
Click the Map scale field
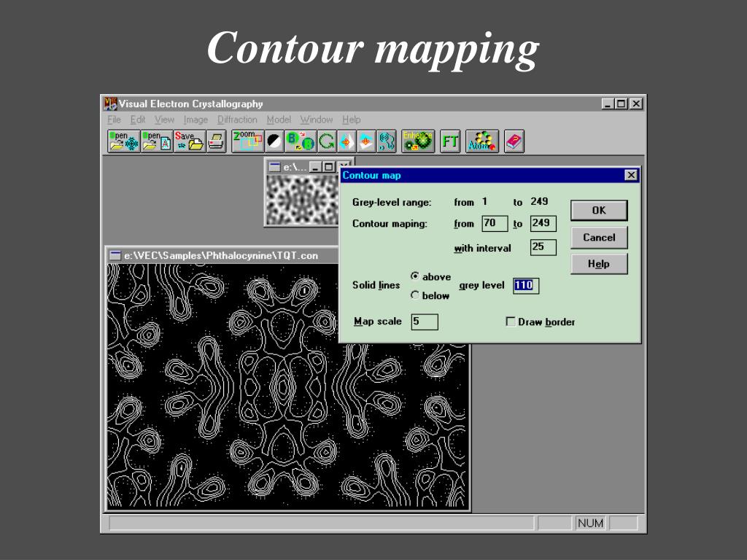pyautogui.click(x=425, y=322)
